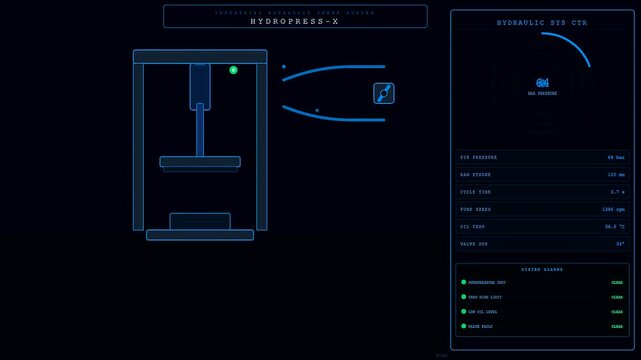Click CLEAR status for OVERPRESSURE PROT

click(x=617, y=283)
